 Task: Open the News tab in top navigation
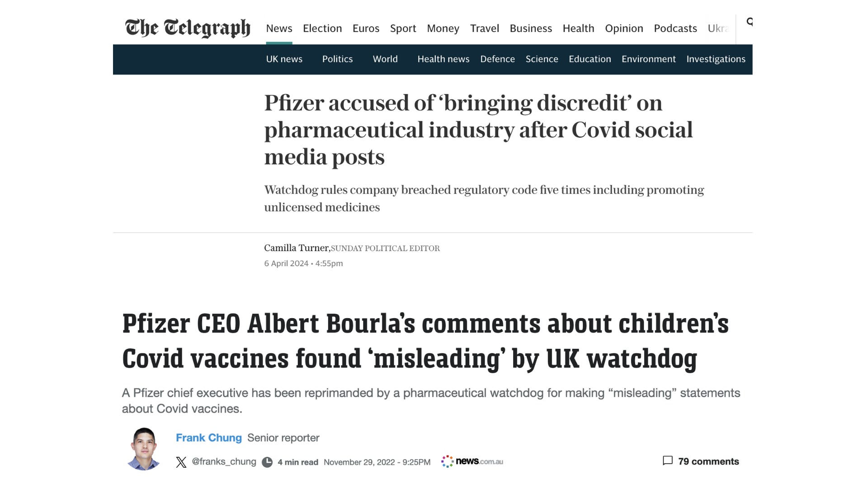(x=279, y=28)
